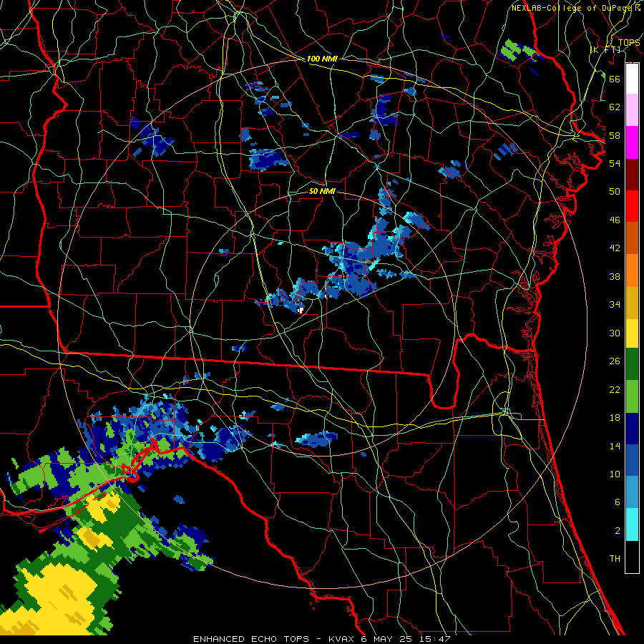Click the 'TOPS' legend title
The width and height of the screenshot is (644, 644).
coord(629,42)
